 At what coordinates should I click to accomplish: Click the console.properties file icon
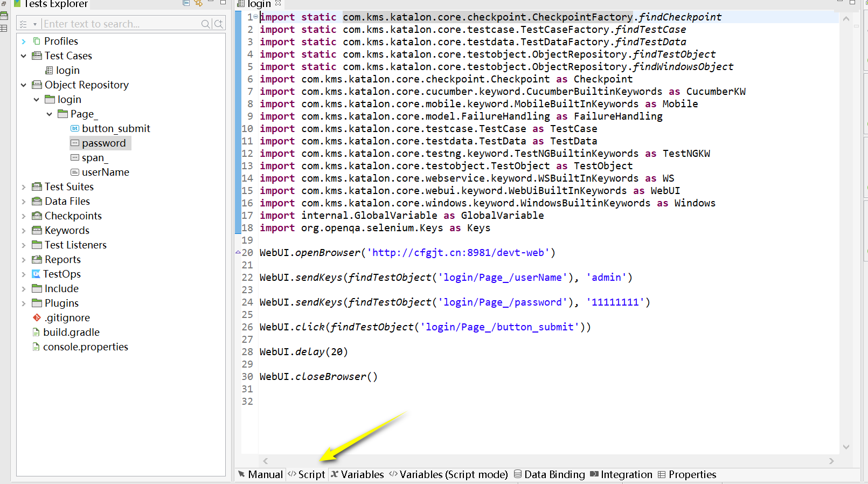click(x=36, y=347)
